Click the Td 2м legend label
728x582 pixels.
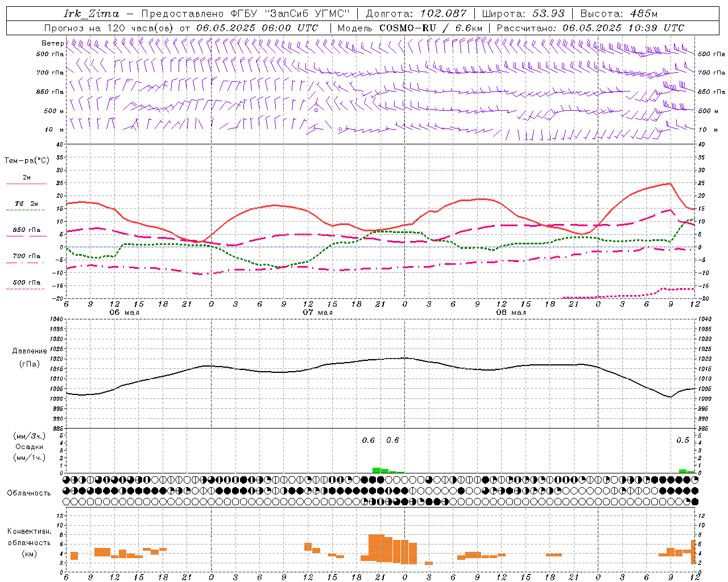27,203
